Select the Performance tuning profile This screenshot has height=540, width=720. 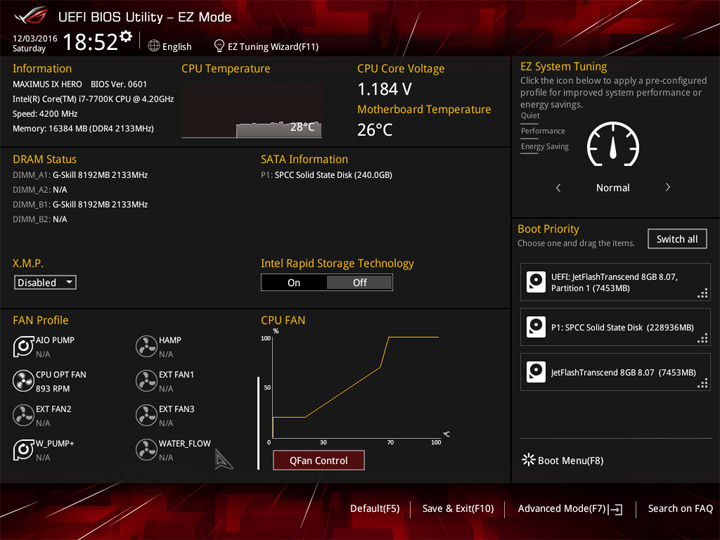(x=543, y=131)
